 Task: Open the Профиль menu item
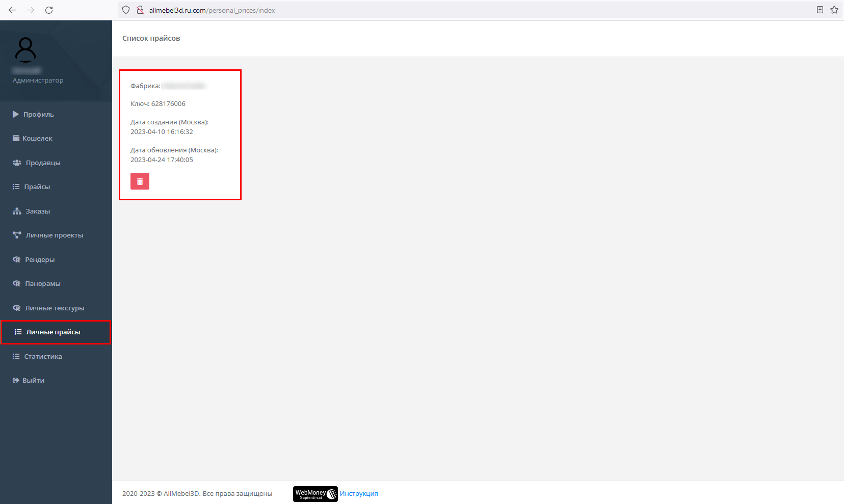(56, 114)
